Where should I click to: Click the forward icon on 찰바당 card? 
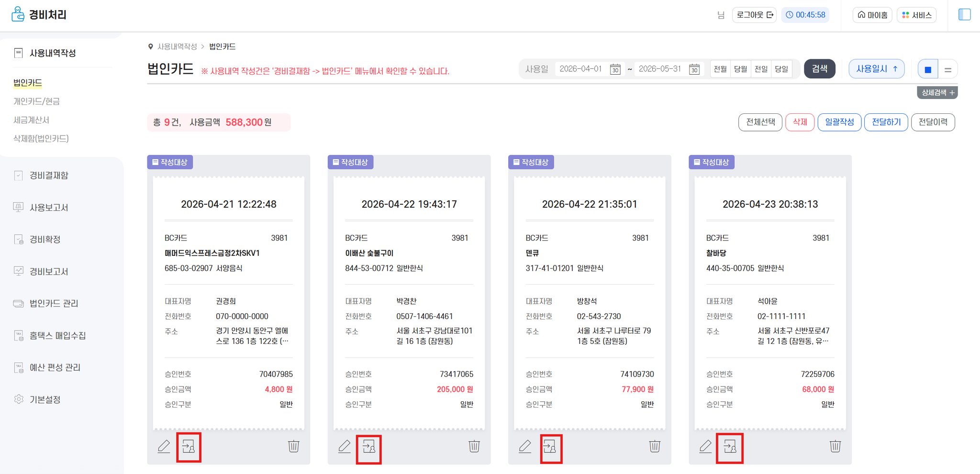[x=730, y=447]
